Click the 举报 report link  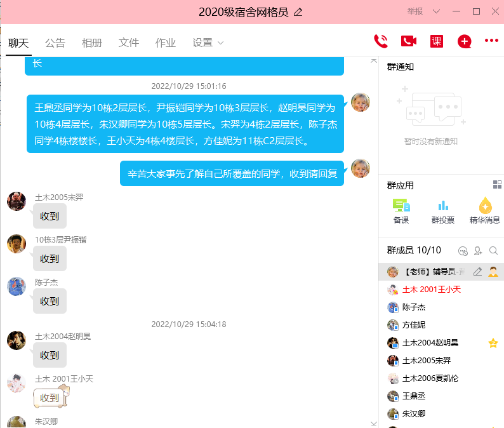(x=415, y=11)
